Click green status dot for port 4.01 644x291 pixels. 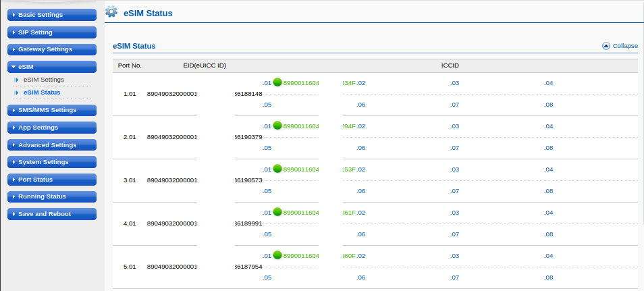[x=277, y=212]
